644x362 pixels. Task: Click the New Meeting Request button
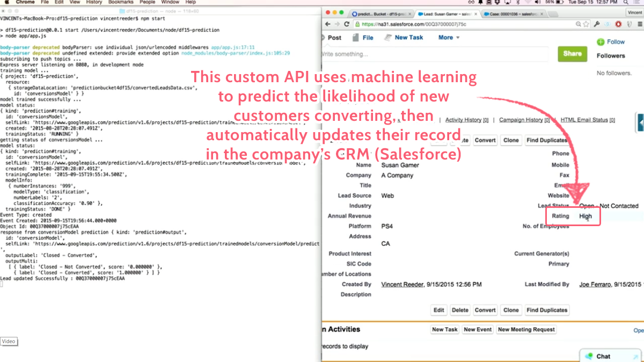coord(526,329)
